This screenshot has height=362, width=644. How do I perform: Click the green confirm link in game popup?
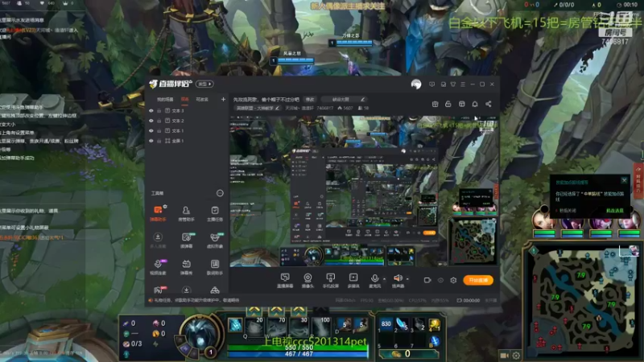[614, 211]
